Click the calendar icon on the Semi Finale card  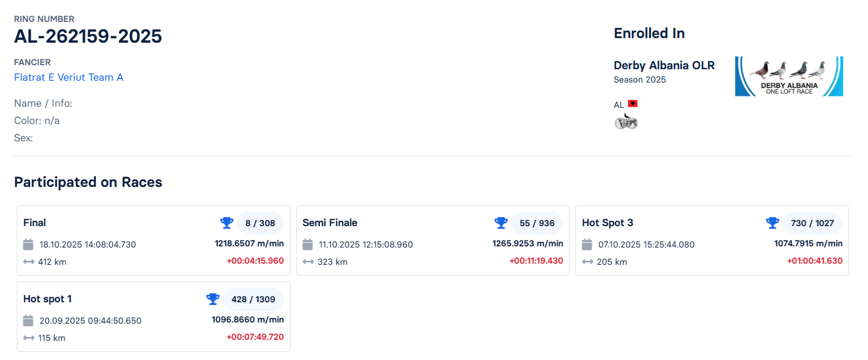tap(307, 244)
